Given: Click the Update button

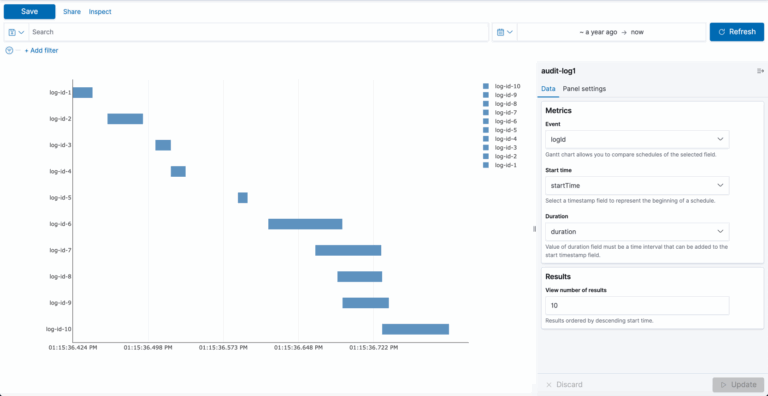Looking at the screenshot, I should [738, 385].
